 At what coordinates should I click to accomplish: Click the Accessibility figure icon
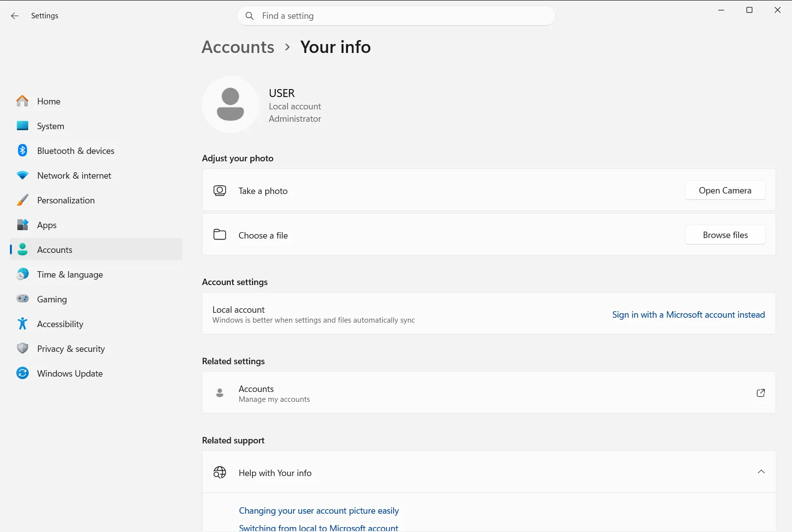[x=22, y=324]
